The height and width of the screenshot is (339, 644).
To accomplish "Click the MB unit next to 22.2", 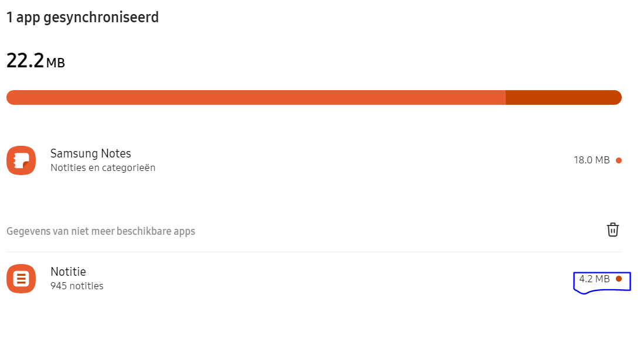I will tap(56, 63).
